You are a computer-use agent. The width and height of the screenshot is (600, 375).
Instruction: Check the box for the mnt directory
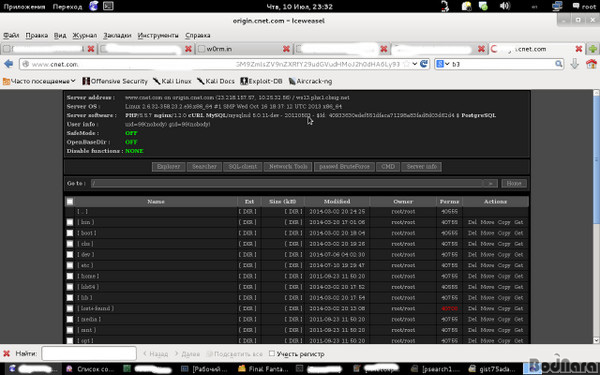70,330
